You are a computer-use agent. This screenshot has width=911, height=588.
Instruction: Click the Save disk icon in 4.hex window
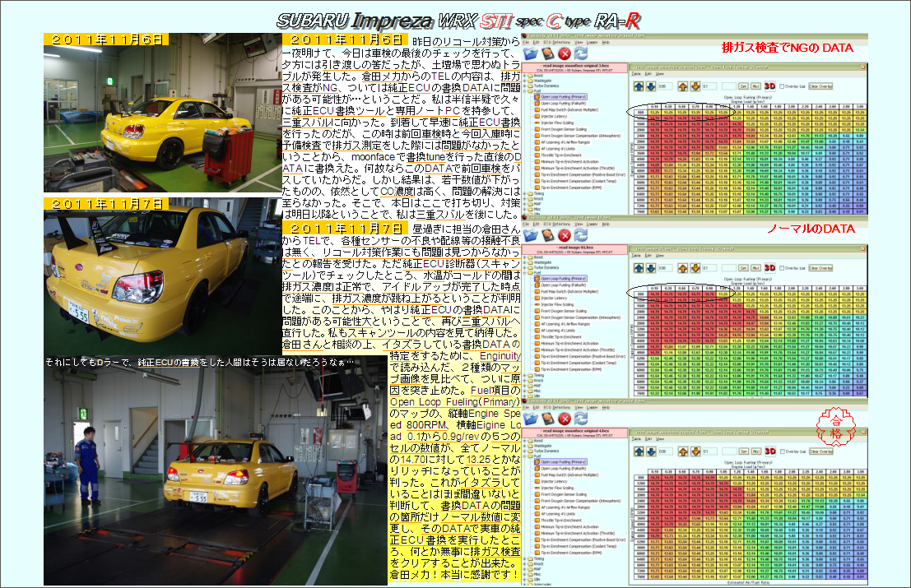coord(548,419)
